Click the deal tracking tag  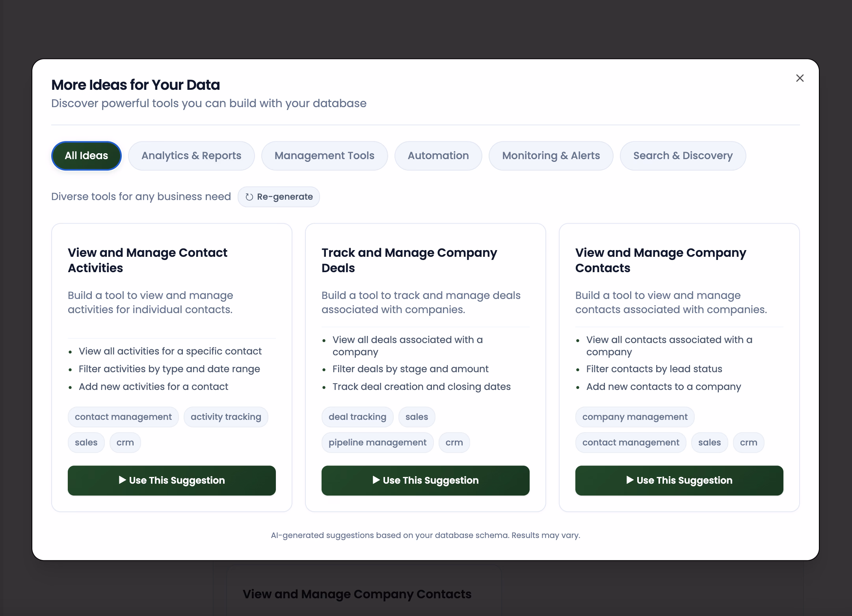[357, 417]
